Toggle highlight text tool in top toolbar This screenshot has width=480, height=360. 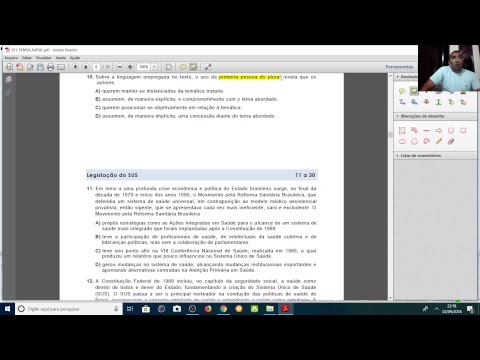(193, 67)
